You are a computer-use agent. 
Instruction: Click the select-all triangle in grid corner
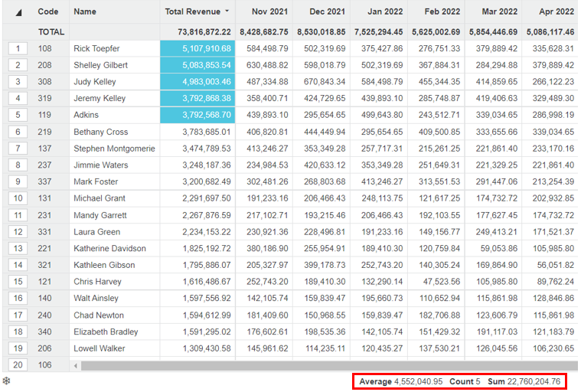click(x=18, y=12)
